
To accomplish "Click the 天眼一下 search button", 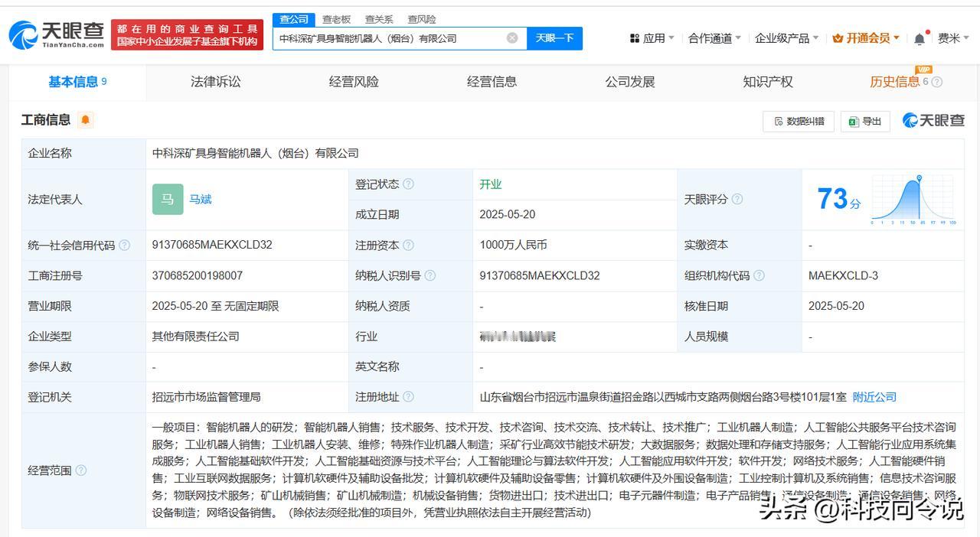I will 554,38.
